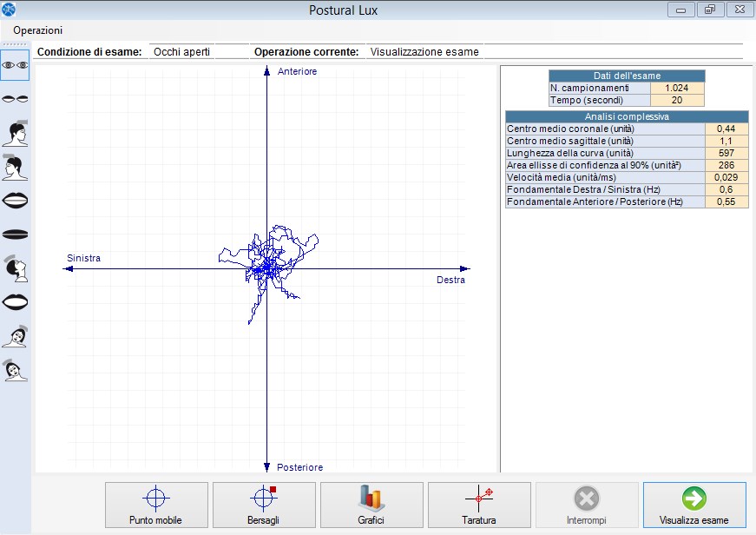Select the 1,1 sagittal center value

(726, 141)
